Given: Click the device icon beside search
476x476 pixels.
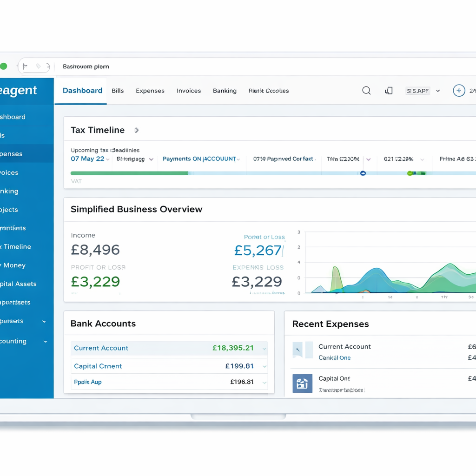Looking at the screenshot, I should [x=389, y=91].
